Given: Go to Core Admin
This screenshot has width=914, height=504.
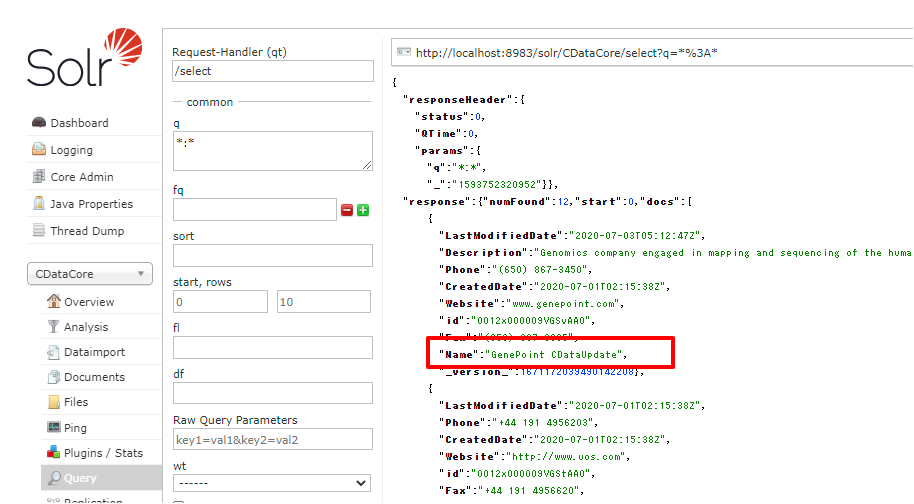Looking at the screenshot, I should tap(81, 177).
